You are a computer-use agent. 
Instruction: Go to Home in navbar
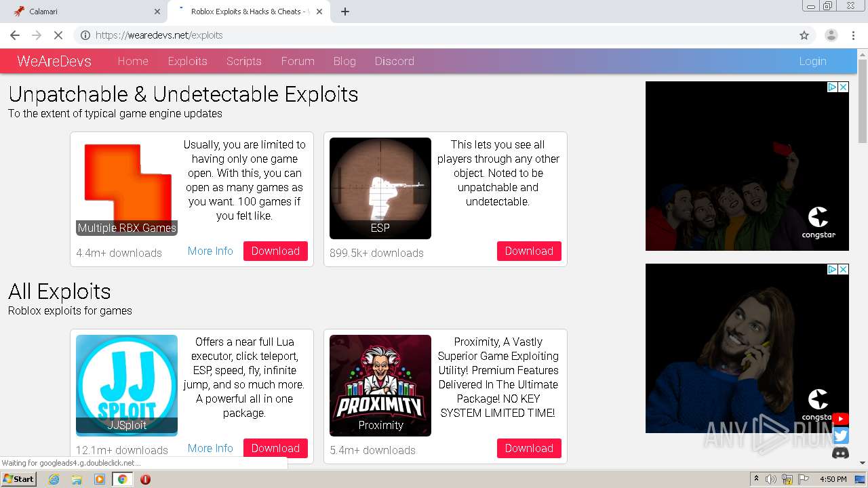133,61
